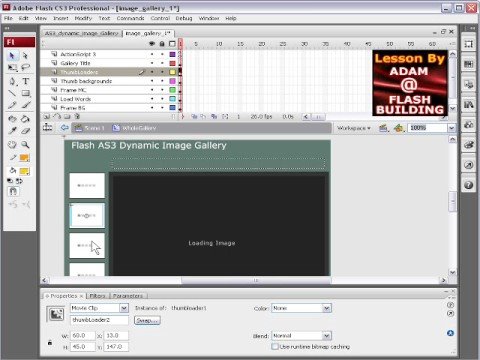480x360 pixels.
Task: Open the Modify menu
Action: click(x=83, y=18)
